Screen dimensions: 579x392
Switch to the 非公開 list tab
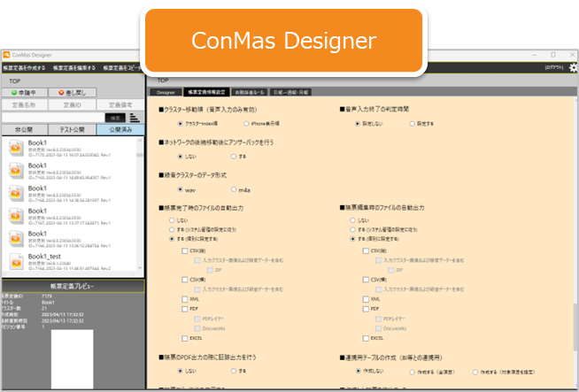pyautogui.click(x=24, y=129)
